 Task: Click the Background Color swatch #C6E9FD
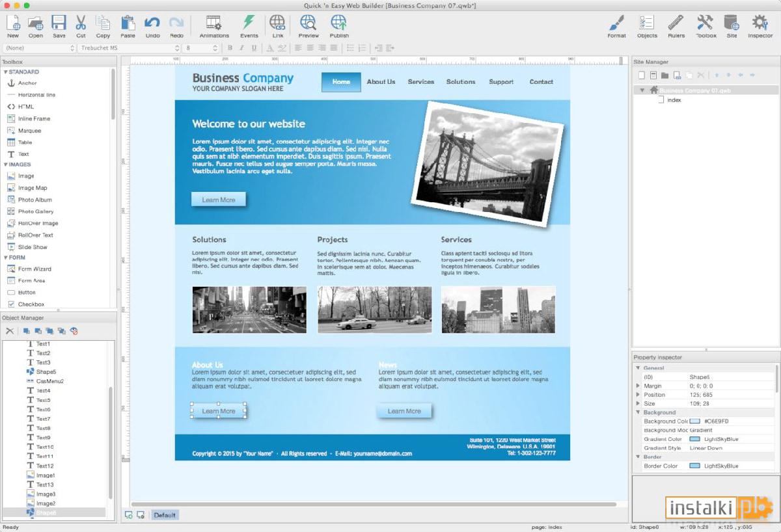(x=694, y=421)
